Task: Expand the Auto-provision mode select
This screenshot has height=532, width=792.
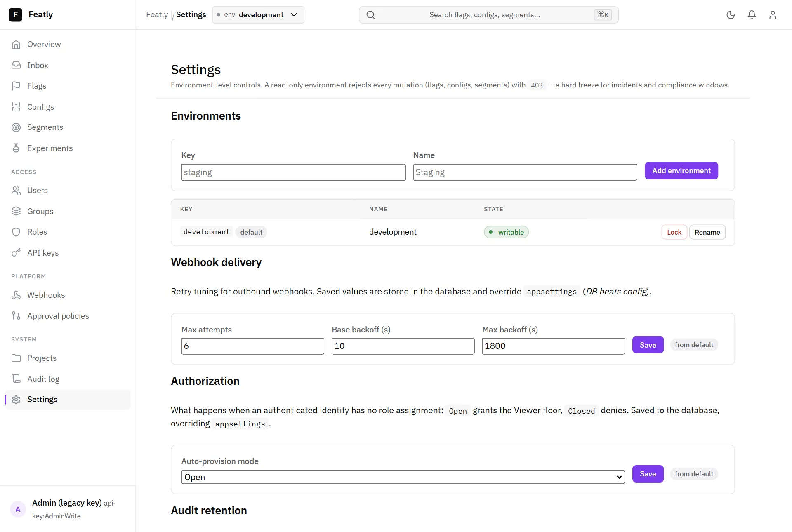Action: (x=403, y=477)
